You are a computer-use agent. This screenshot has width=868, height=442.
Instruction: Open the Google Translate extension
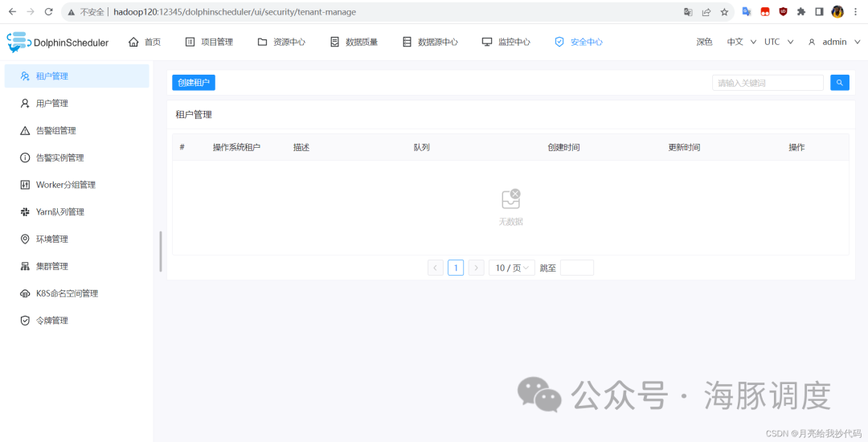(x=746, y=11)
